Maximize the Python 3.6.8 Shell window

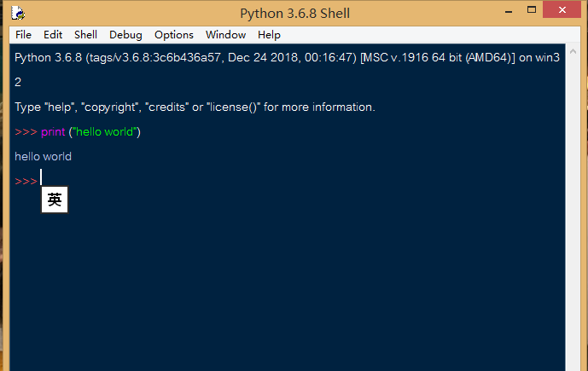[x=532, y=10]
